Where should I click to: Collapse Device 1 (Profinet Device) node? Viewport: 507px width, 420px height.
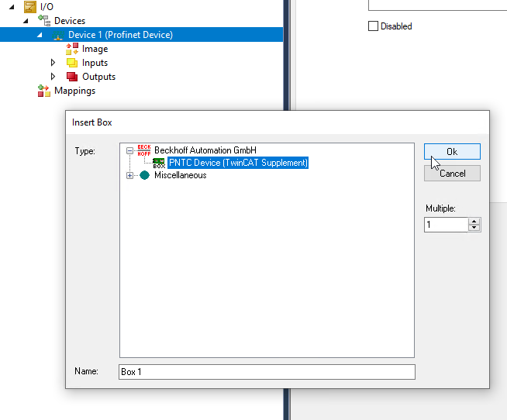(40, 35)
